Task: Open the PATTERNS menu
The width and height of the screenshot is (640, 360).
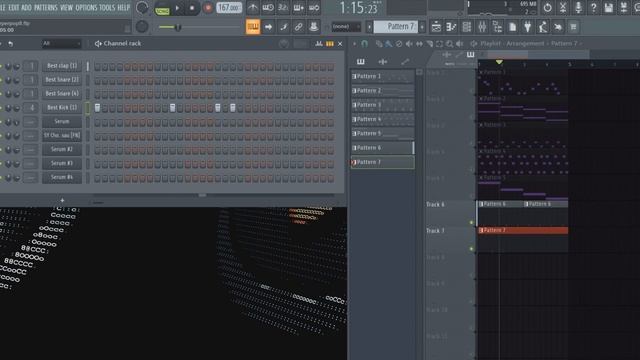Action: point(46,7)
